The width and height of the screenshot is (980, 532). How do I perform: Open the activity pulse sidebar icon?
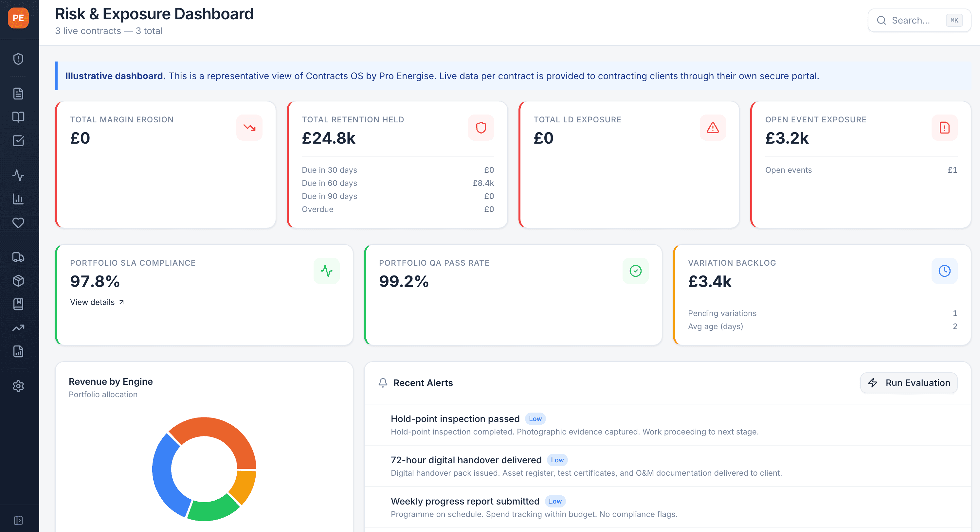[18, 175]
